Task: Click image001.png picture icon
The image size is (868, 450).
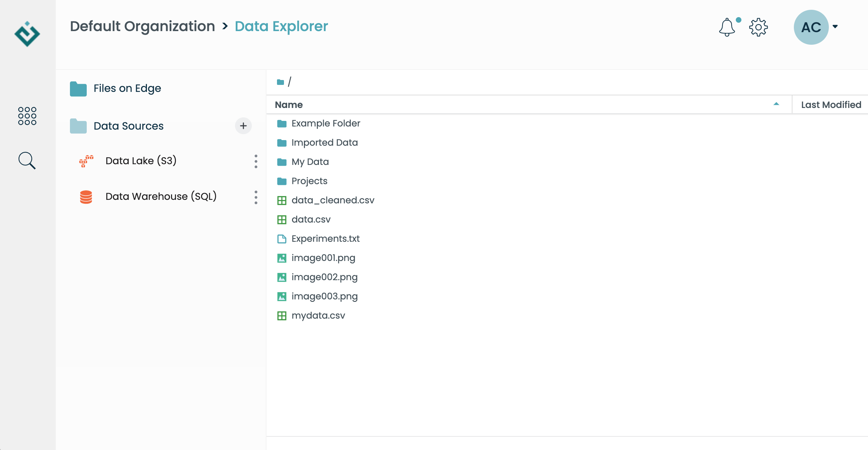Action: pyautogui.click(x=282, y=258)
